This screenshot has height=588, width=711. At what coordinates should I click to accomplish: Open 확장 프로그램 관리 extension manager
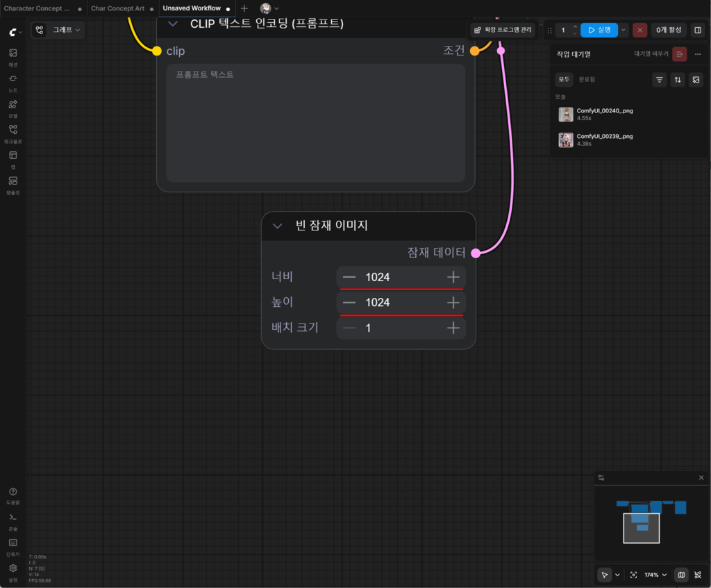point(503,30)
